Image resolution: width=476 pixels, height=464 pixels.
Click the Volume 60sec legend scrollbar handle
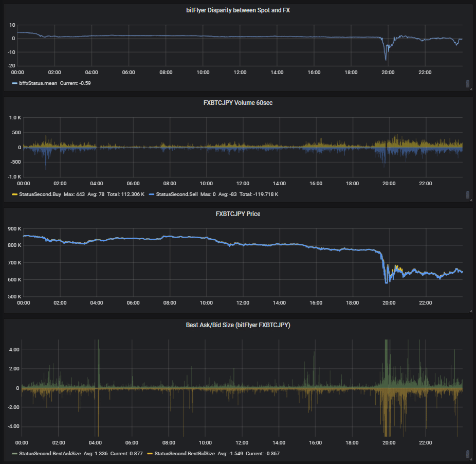(467, 194)
